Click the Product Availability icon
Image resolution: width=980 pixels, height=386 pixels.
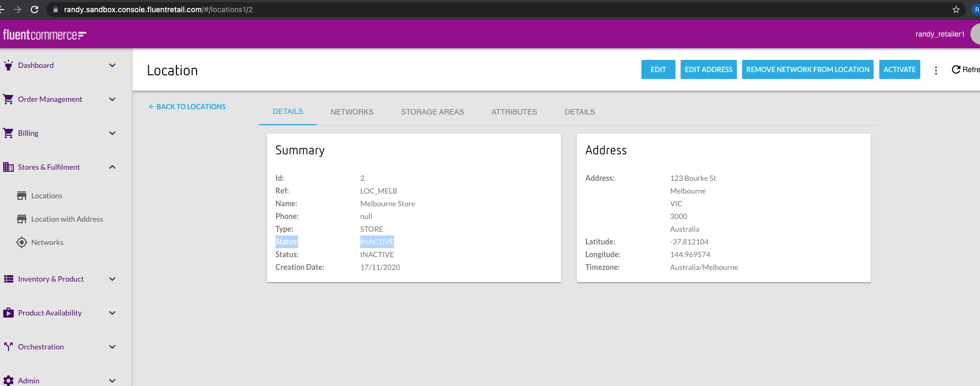coord(8,313)
